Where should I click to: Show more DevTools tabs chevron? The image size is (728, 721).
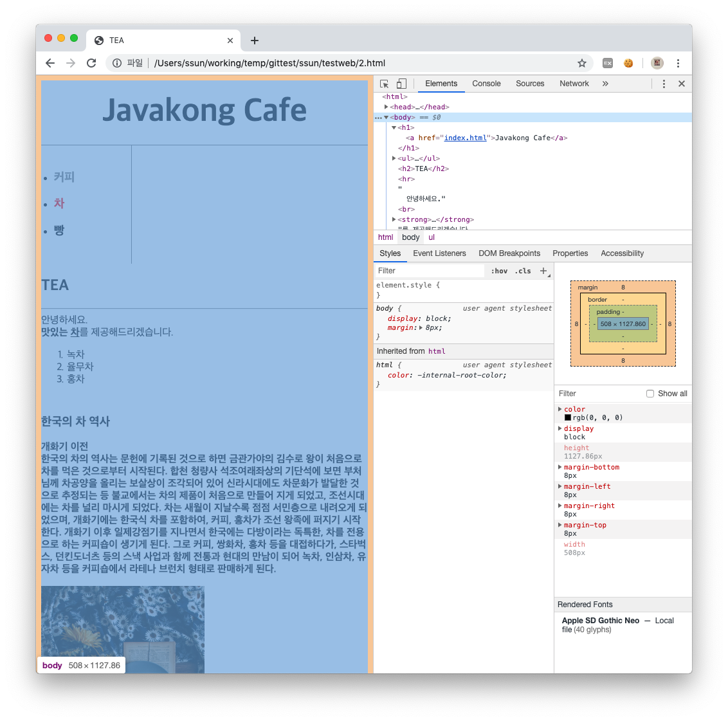point(605,84)
